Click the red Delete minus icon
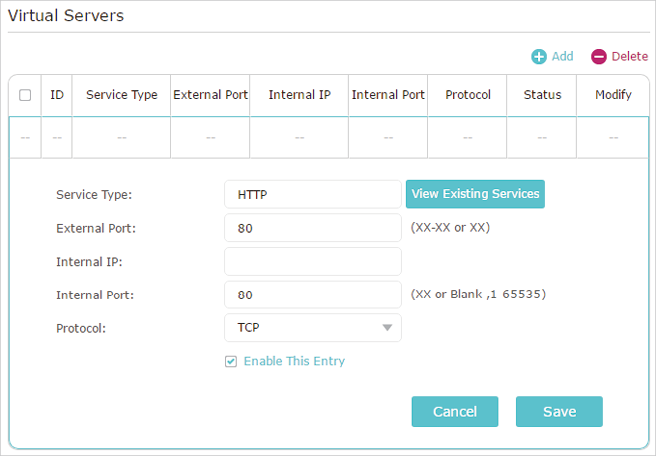The width and height of the screenshot is (656, 456). tap(599, 56)
